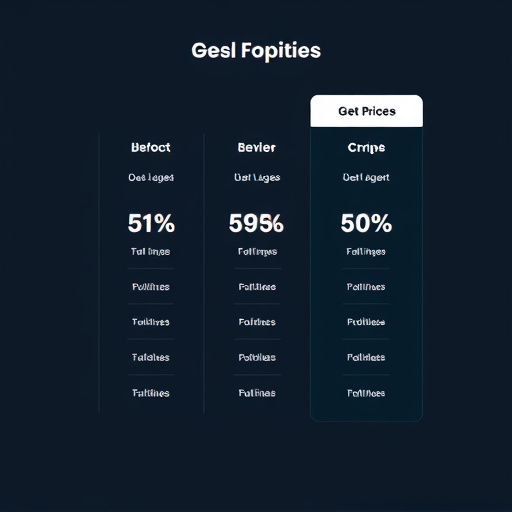The width and height of the screenshot is (512, 512).
Task: Open the subtitle link under Bevier
Action: tap(257, 177)
